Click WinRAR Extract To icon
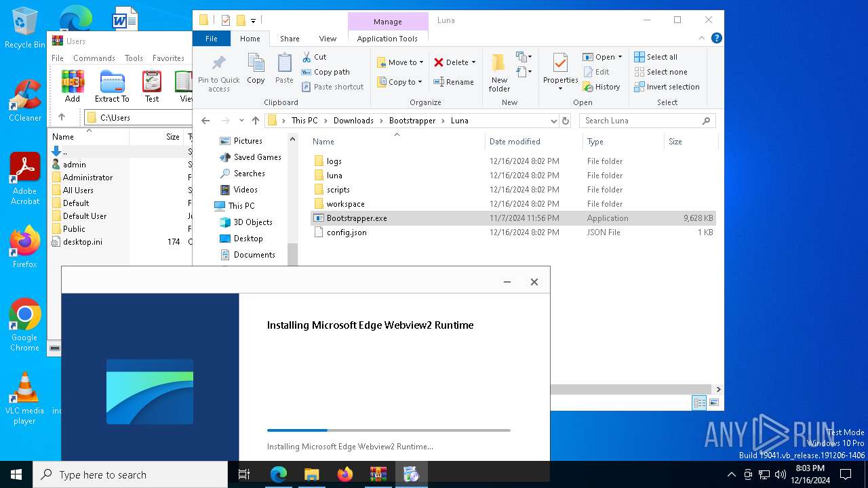The image size is (868, 488). click(x=112, y=86)
